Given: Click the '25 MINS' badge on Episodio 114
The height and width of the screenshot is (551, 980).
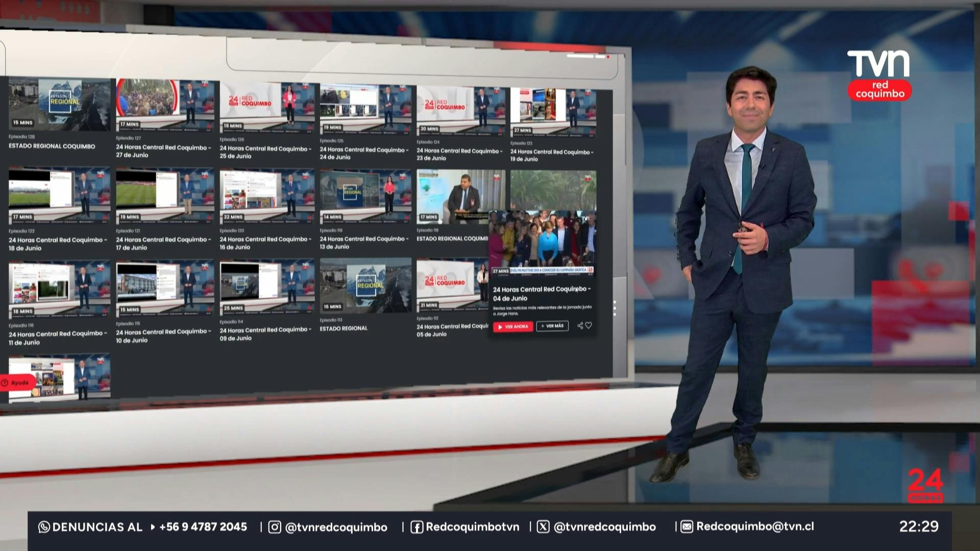Looking at the screenshot, I should click(233, 308).
